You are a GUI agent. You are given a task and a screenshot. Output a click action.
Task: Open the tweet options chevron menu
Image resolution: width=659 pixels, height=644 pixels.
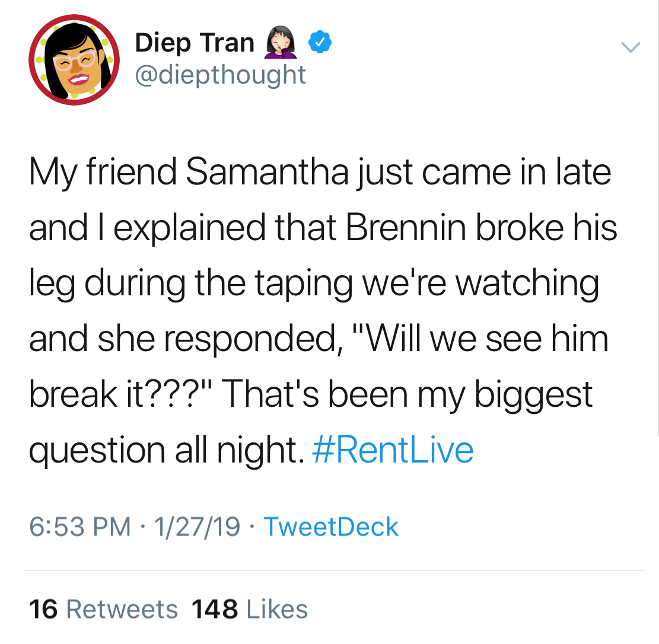[x=631, y=46]
